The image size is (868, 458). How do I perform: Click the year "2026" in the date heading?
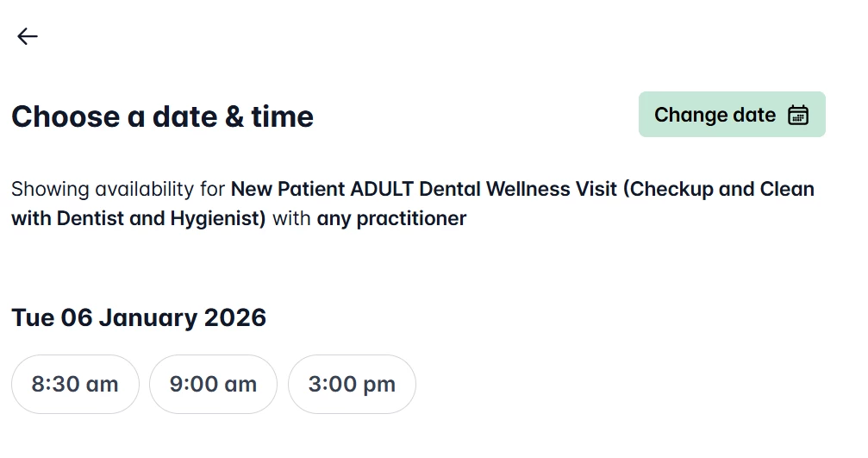point(234,317)
